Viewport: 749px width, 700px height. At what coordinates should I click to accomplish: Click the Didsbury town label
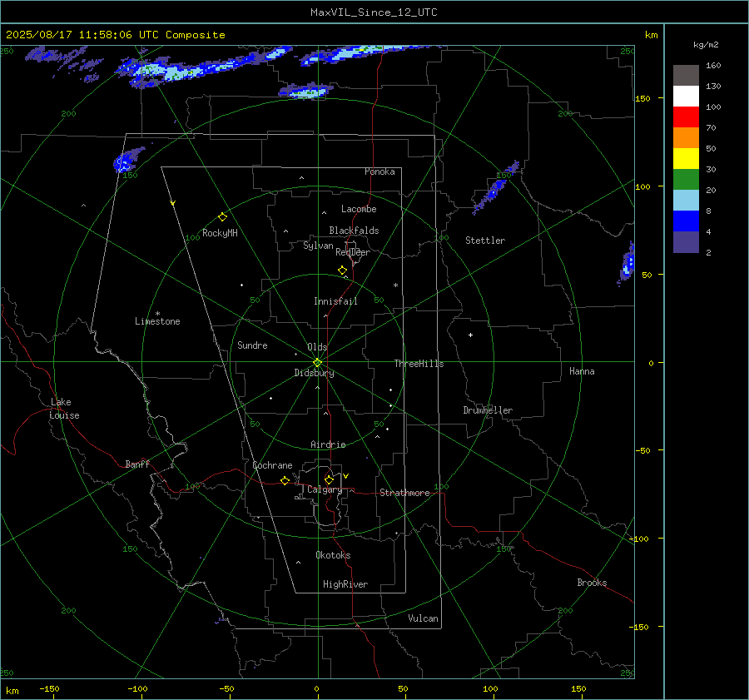[x=314, y=373]
